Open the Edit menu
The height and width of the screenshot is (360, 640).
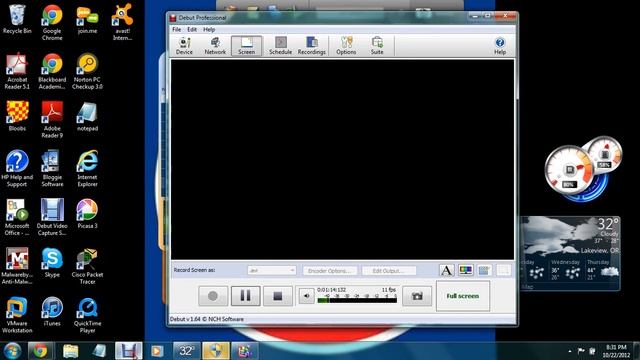pyautogui.click(x=192, y=29)
